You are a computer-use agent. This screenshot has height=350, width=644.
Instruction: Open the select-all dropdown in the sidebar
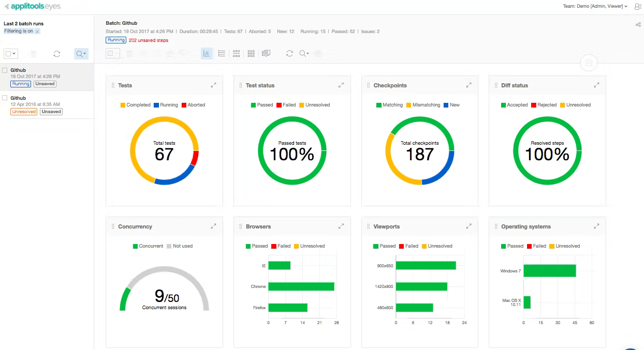[x=10, y=54]
